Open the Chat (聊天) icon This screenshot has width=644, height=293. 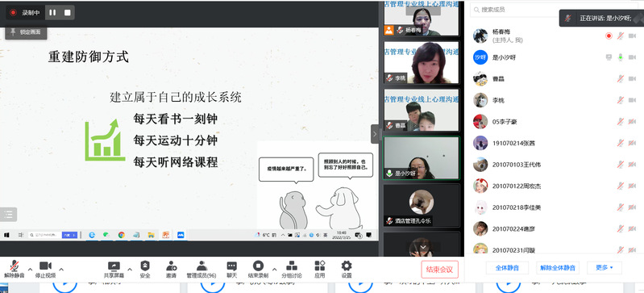pyautogui.click(x=231, y=266)
